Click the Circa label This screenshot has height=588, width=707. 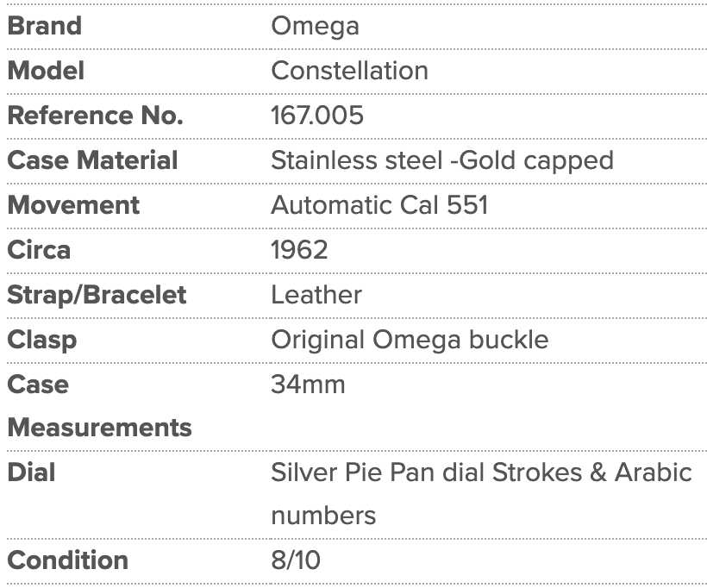pyautogui.click(x=39, y=250)
